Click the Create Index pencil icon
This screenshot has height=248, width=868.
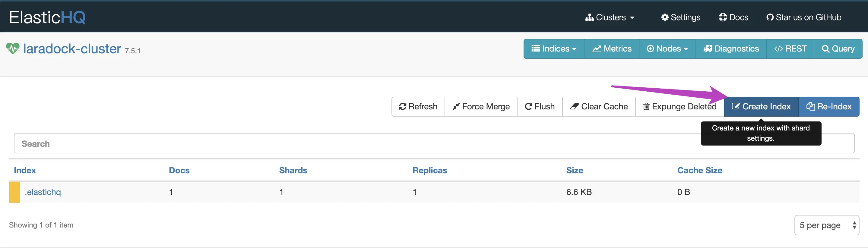coord(736,107)
